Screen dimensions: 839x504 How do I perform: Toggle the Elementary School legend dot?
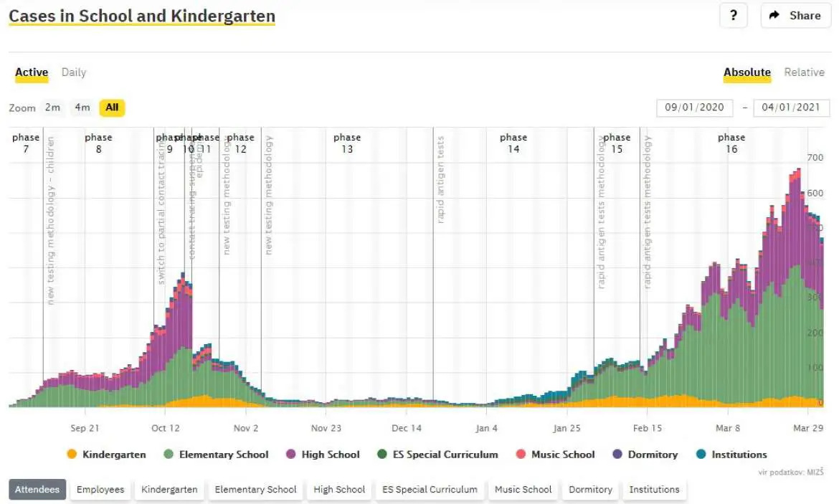pos(169,455)
